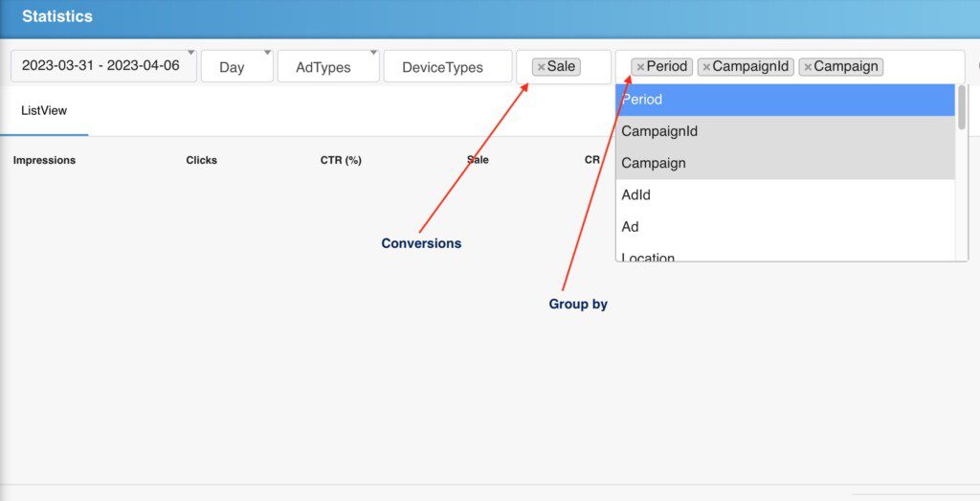Select Period in the dropdown list

[785, 100]
